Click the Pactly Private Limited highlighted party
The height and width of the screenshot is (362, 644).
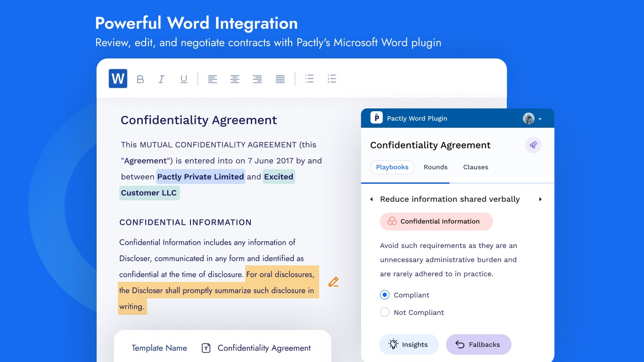[x=200, y=177]
